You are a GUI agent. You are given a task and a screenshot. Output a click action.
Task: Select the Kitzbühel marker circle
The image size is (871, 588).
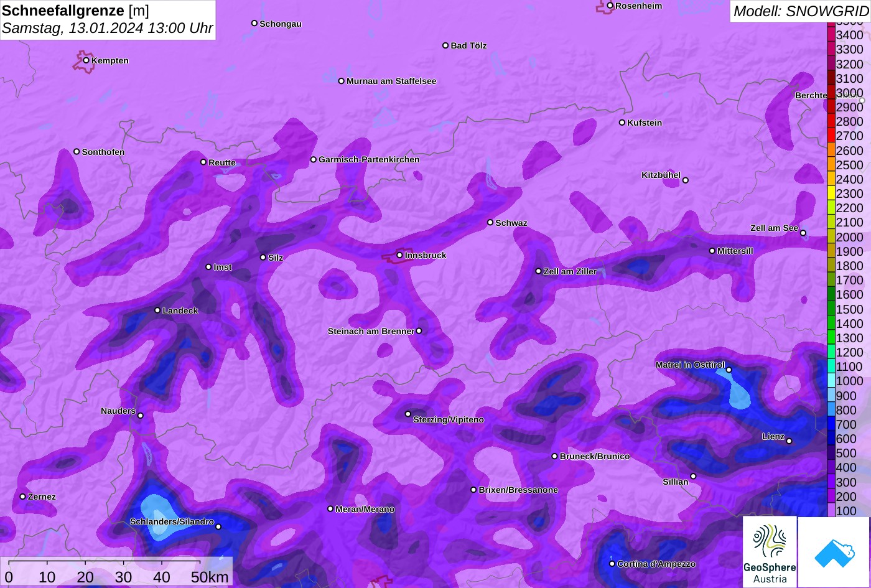(x=686, y=180)
